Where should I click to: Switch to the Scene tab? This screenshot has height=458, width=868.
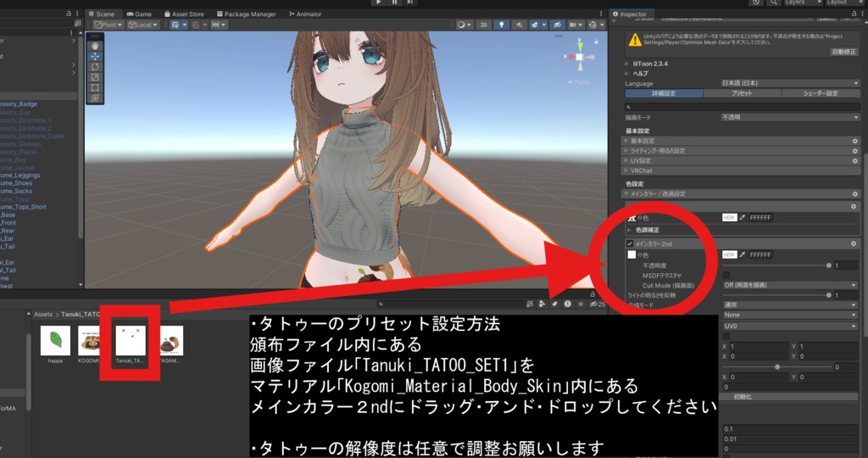102,14
